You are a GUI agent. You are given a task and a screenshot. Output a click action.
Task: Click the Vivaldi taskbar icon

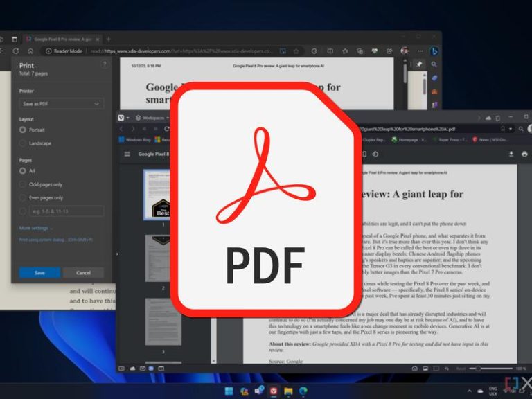[274, 391]
